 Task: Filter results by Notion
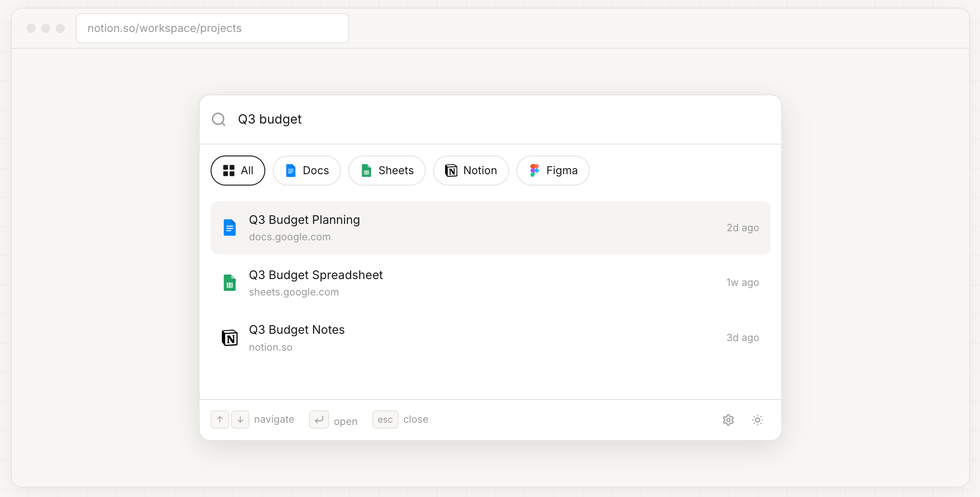tap(471, 171)
